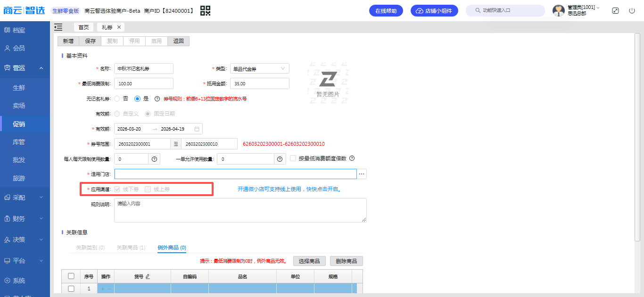
Task: Switch to the 首页 tab
Action: coord(83,27)
